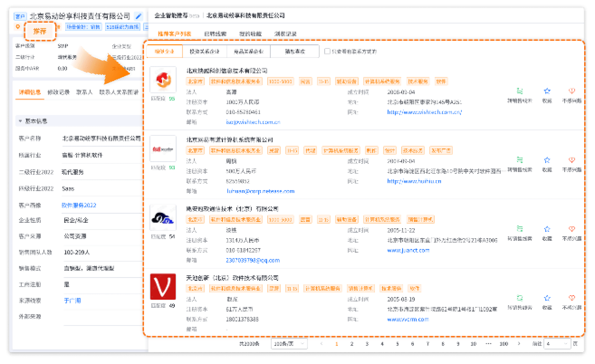This screenshot has height=364, width=595.
Task: Click the green convert-to-lead icon on the huihu.cn card
Action: tap(519, 160)
